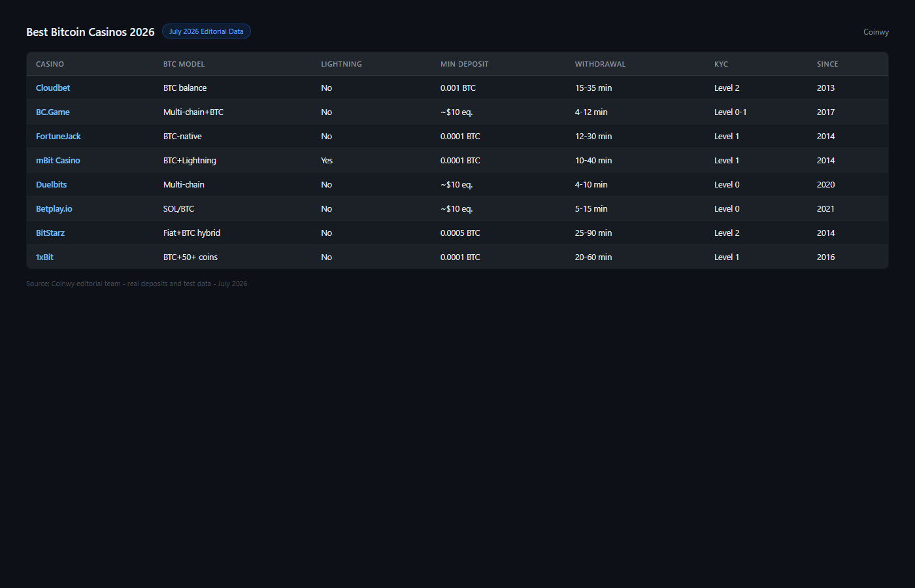Click the 'Yes' Lightning value for mBit Casino

(x=327, y=160)
